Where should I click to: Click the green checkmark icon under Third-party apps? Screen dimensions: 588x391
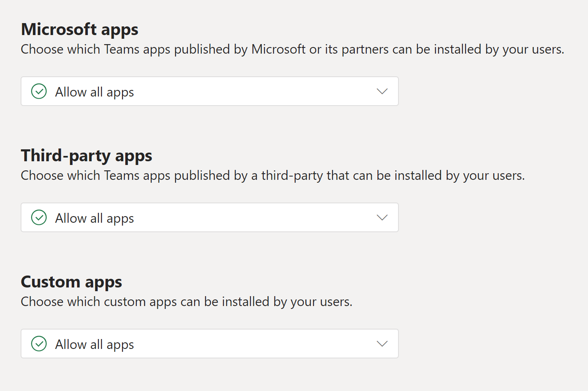click(39, 218)
